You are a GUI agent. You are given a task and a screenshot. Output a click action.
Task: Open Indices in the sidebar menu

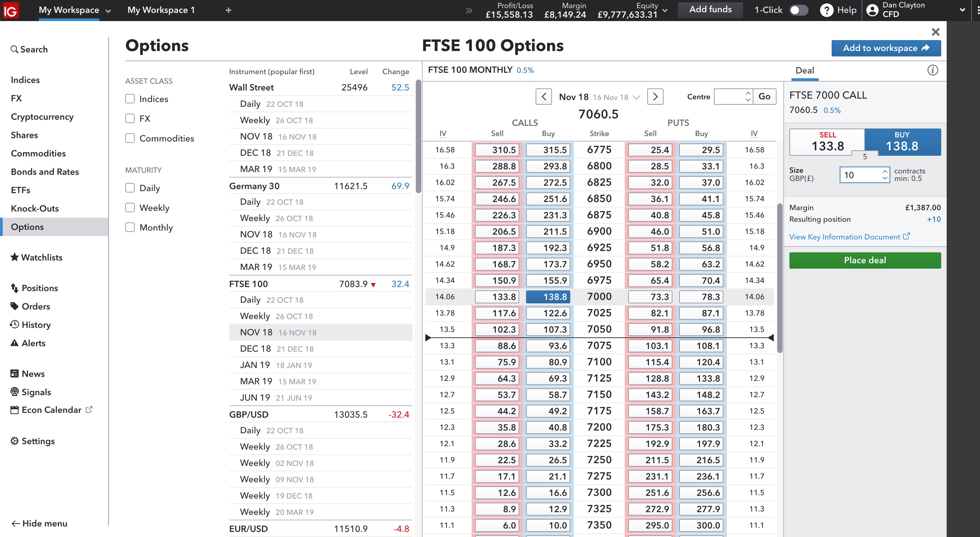coord(25,80)
